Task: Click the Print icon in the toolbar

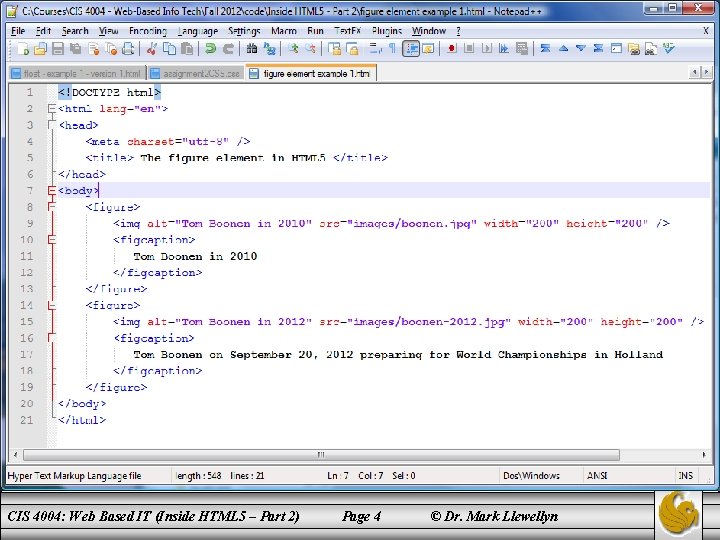Action: coord(128,48)
